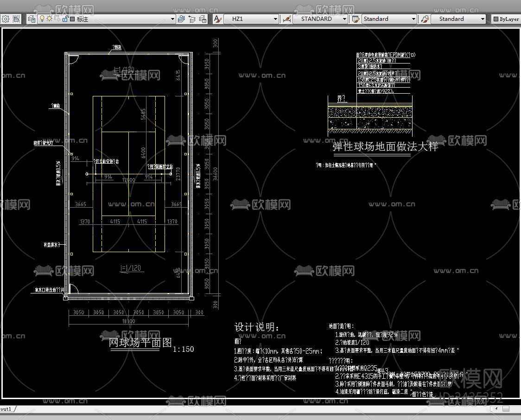The height and width of the screenshot is (420, 521).
Task: Click the 23770 court length dimension
Action: (178, 174)
